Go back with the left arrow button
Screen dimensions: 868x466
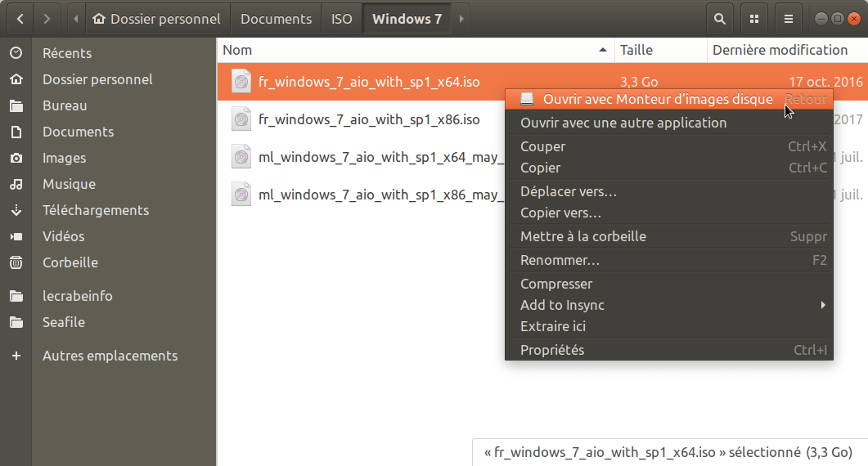[20, 19]
